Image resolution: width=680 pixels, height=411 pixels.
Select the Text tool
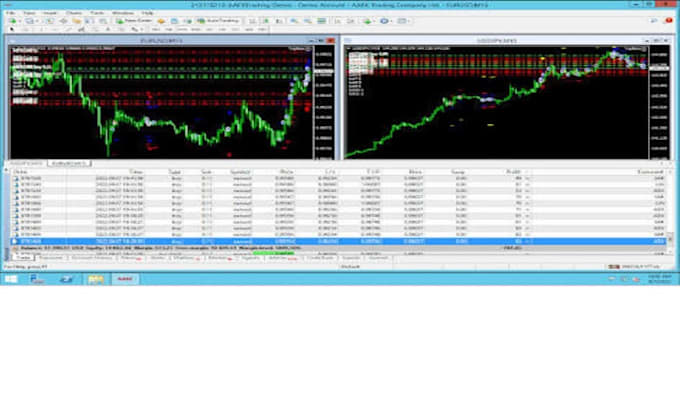(108, 29)
